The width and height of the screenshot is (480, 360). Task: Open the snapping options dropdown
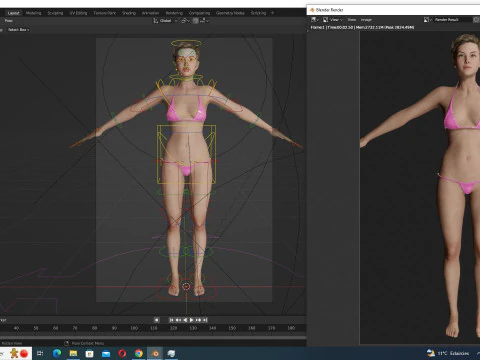(x=204, y=21)
